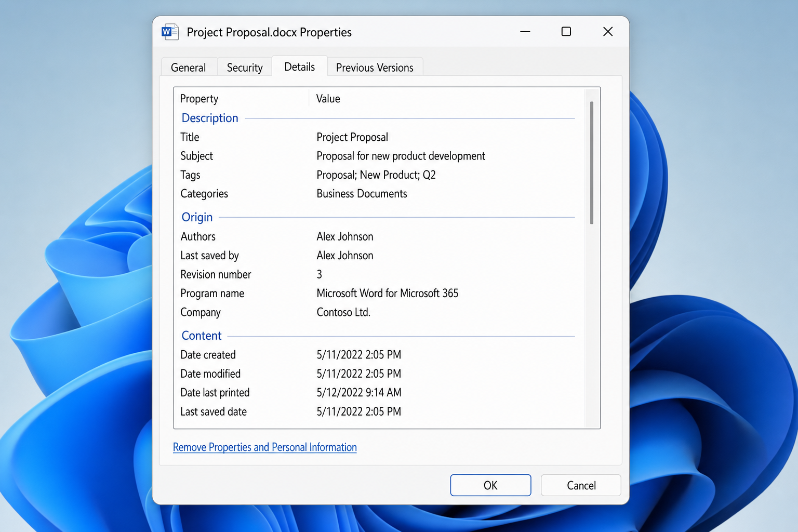Image resolution: width=798 pixels, height=532 pixels.
Task: Go to the Previous Versions tab
Action: click(375, 68)
